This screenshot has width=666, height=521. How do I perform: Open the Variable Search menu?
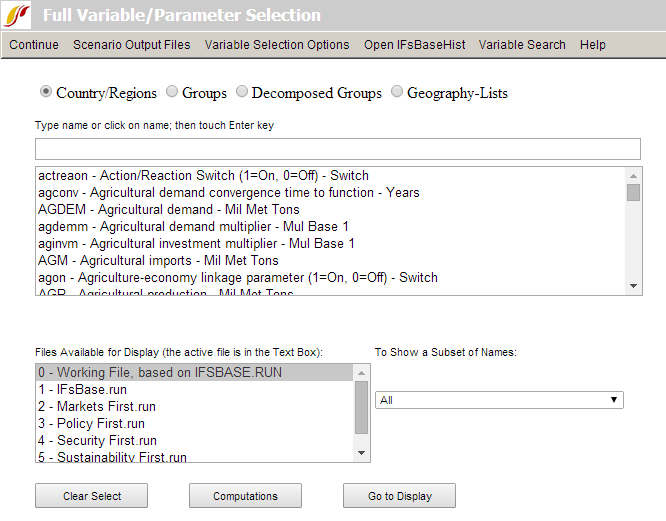522,45
